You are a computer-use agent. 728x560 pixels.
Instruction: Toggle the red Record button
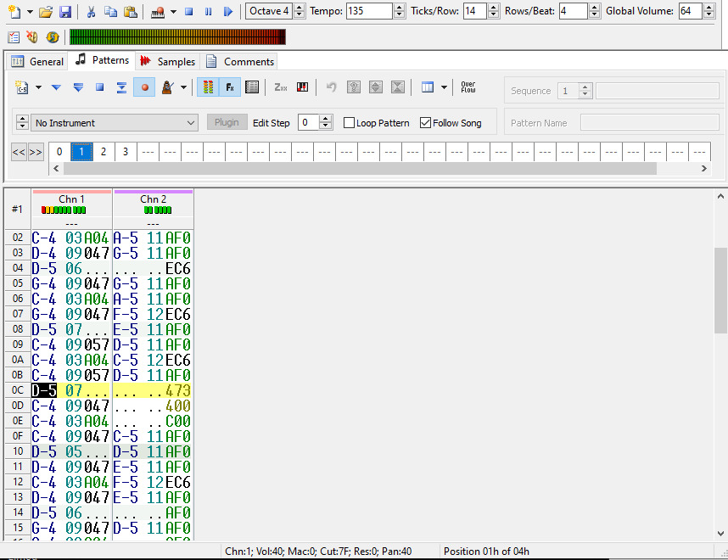point(144,87)
